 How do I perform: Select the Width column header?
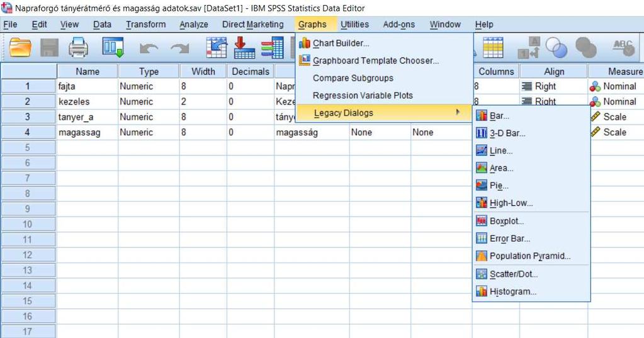click(x=203, y=72)
